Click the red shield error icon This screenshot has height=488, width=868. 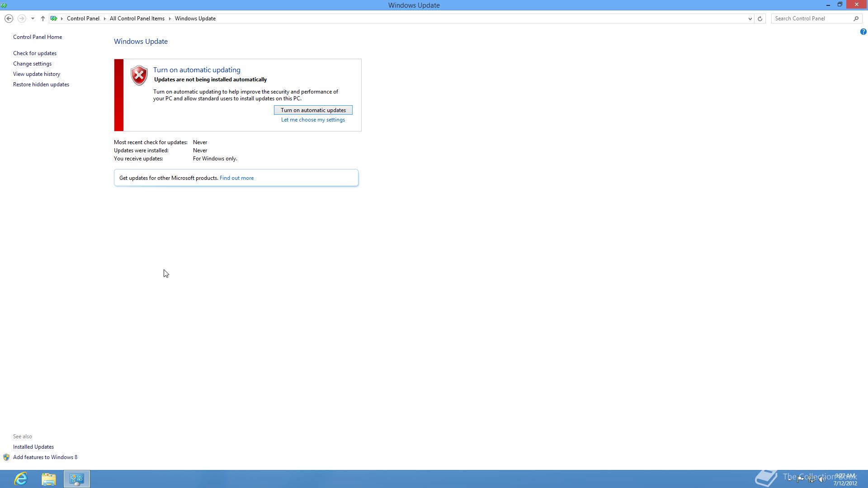tap(139, 75)
